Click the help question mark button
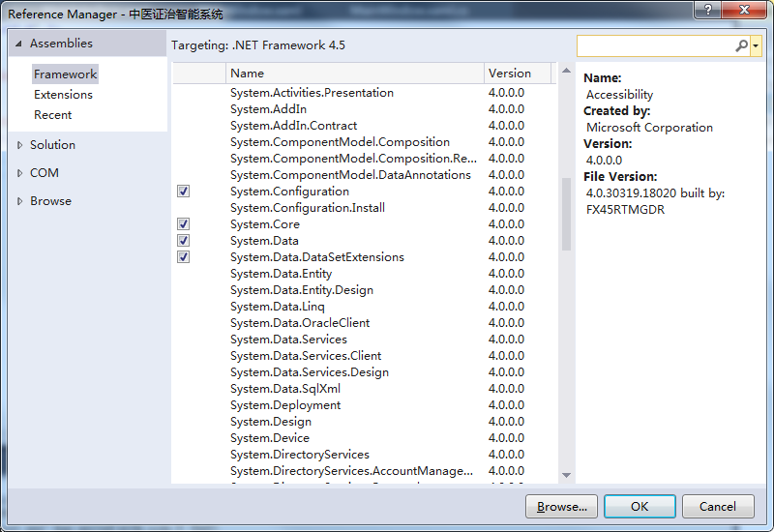Screen dimensions: 774x532 coord(708,10)
